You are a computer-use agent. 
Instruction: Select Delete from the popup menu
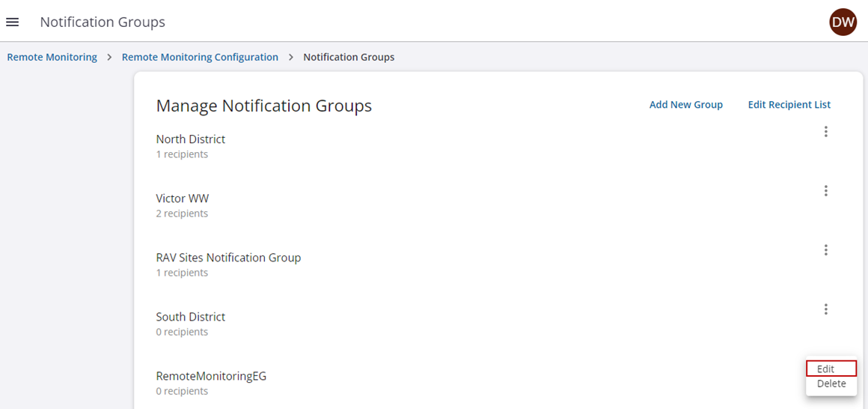831,384
